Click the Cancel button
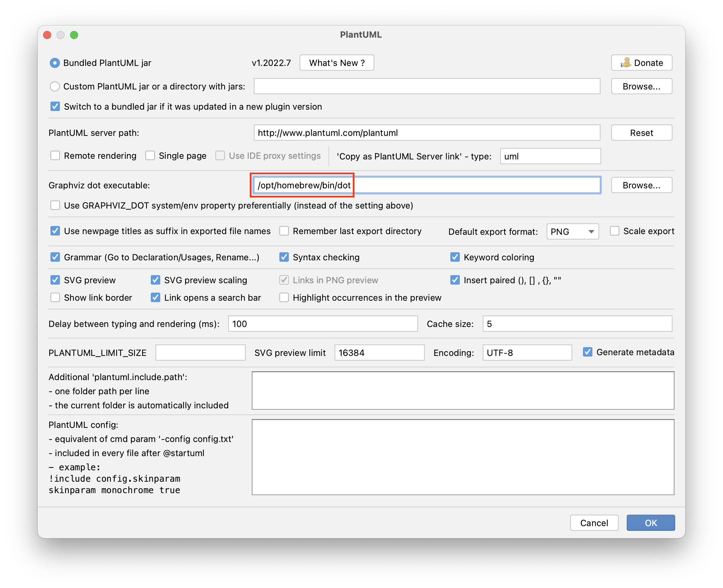The height and width of the screenshot is (588, 723). point(594,523)
